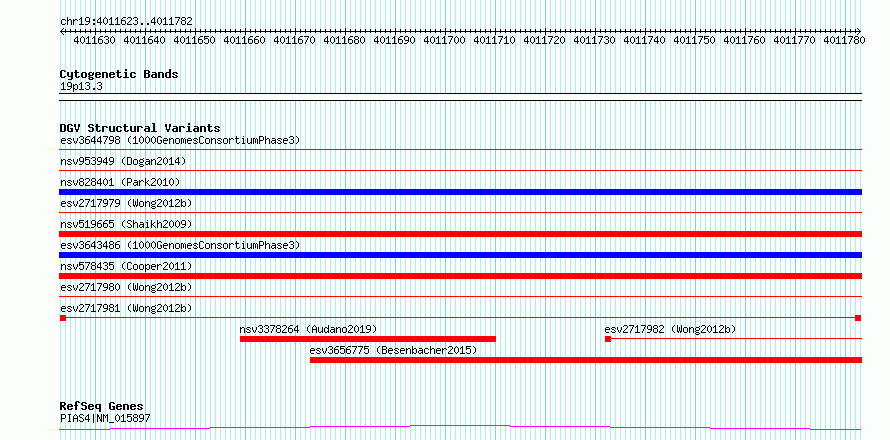890x440 pixels.
Task: Click ruler position 4011720
Action: click(544, 40)
